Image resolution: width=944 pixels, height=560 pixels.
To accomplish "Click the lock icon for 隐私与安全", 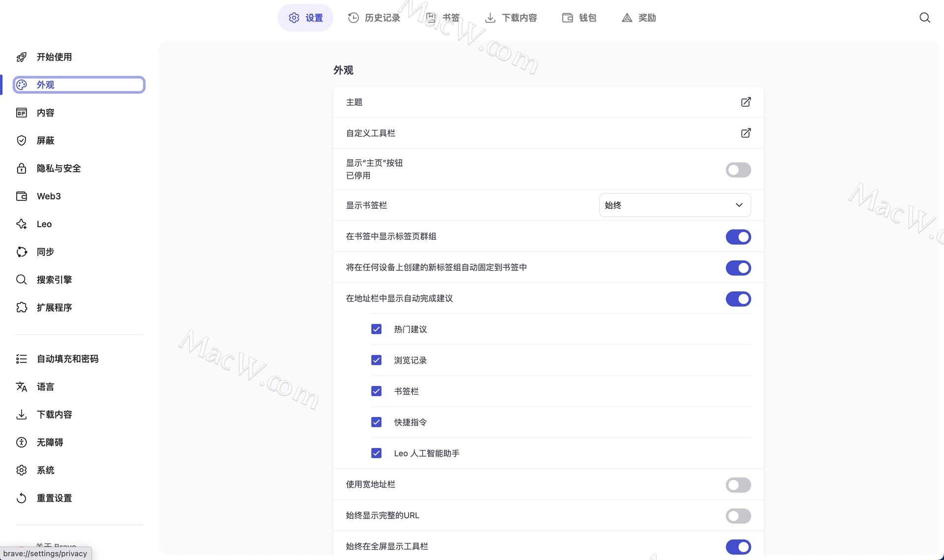I will (x=22, y=168).
